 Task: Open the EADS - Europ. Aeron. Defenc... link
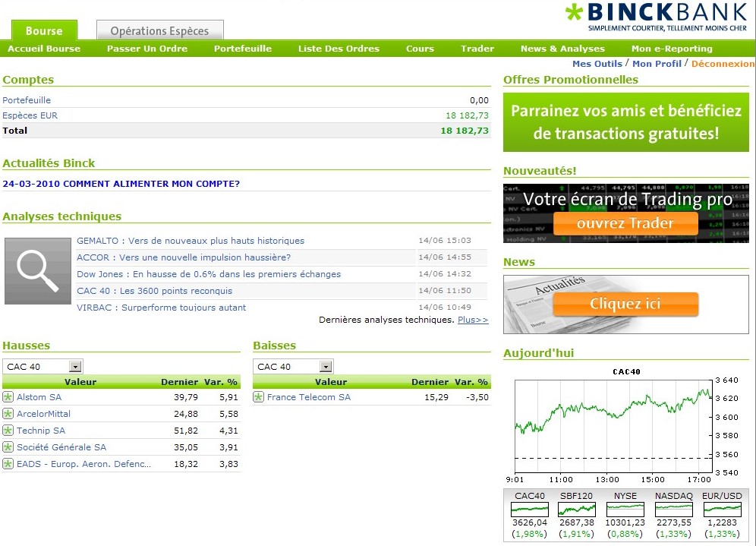click(x=84, y=464)
